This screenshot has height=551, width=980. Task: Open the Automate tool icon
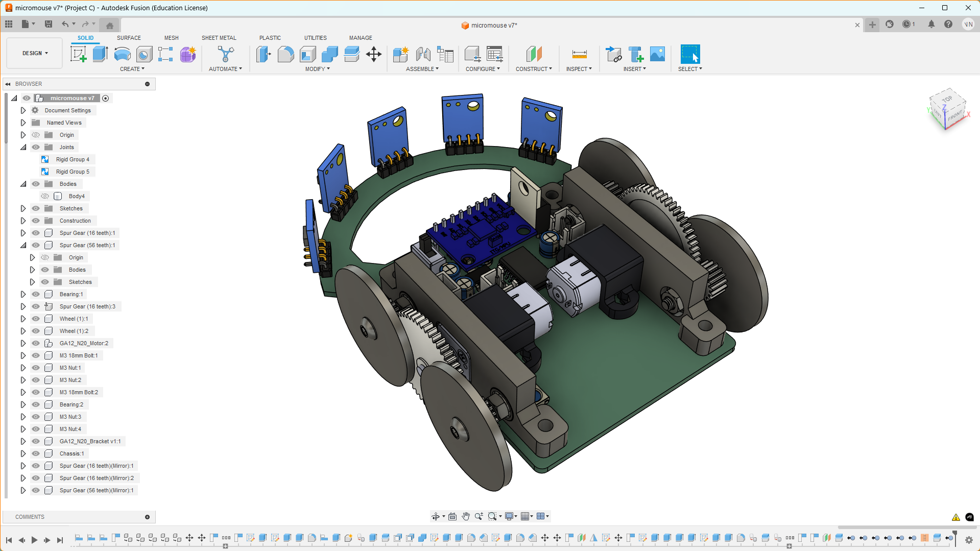225,54
